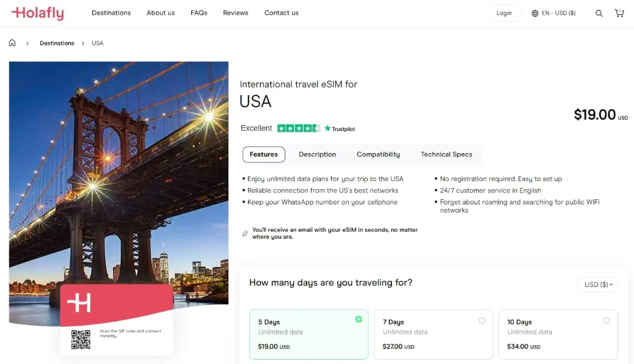Click the Holafly logo
This screenshot has width=634, height=364.
[37, 13]
